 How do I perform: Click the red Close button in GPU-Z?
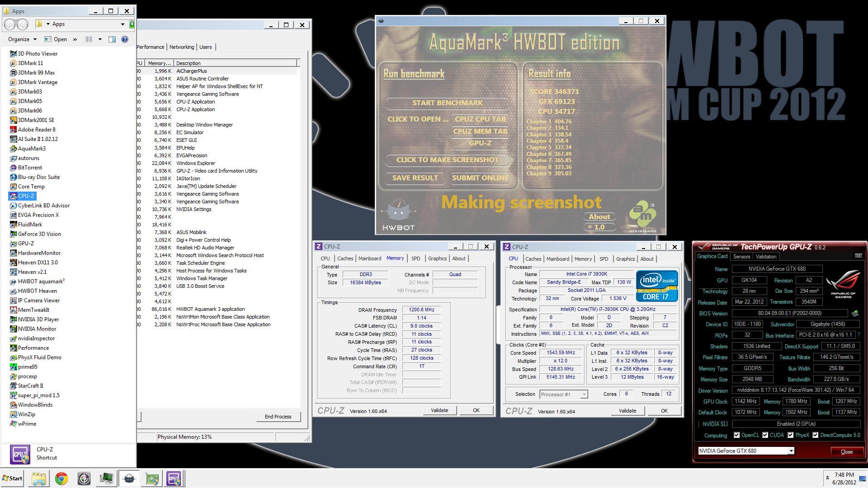[847, 452]
